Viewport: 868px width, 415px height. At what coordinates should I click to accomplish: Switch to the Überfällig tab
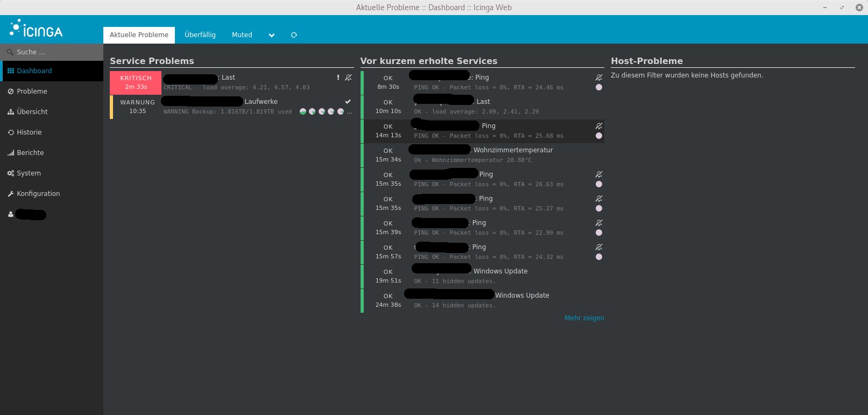(x=200, y=35)
